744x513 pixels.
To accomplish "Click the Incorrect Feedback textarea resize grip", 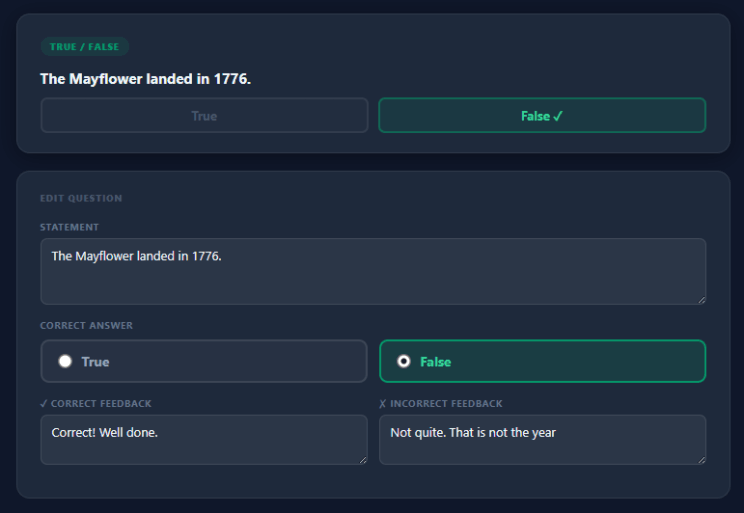I will pos(700,459).
